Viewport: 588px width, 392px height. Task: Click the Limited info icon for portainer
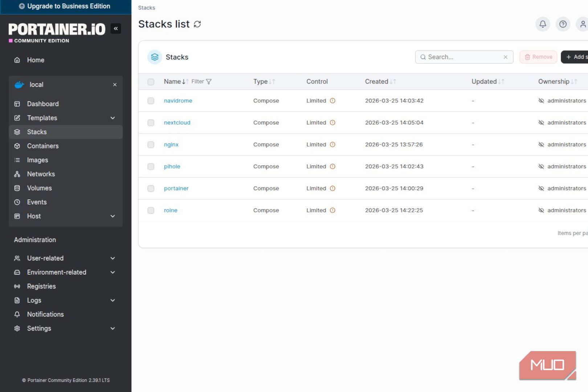pyautogui.click(x=332, y=188)
